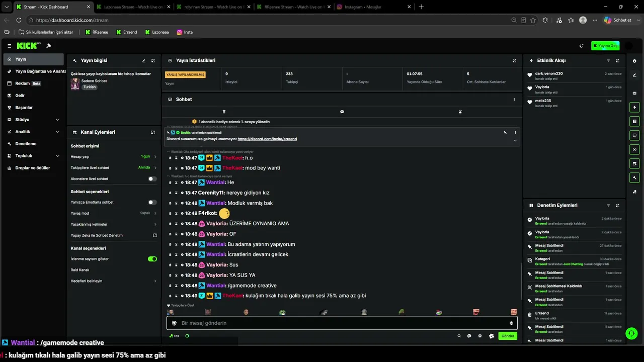Expand the Denetim Eylemleri panel to fullscreen
The image size is (644, 362).
(x=618, y=206)
